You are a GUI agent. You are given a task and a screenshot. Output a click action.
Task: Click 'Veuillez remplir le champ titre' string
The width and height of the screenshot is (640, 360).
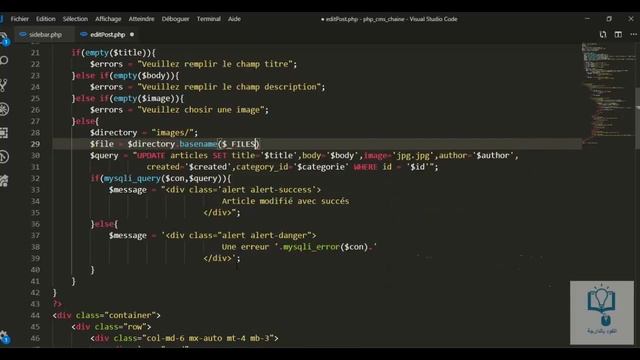(215, 64)
